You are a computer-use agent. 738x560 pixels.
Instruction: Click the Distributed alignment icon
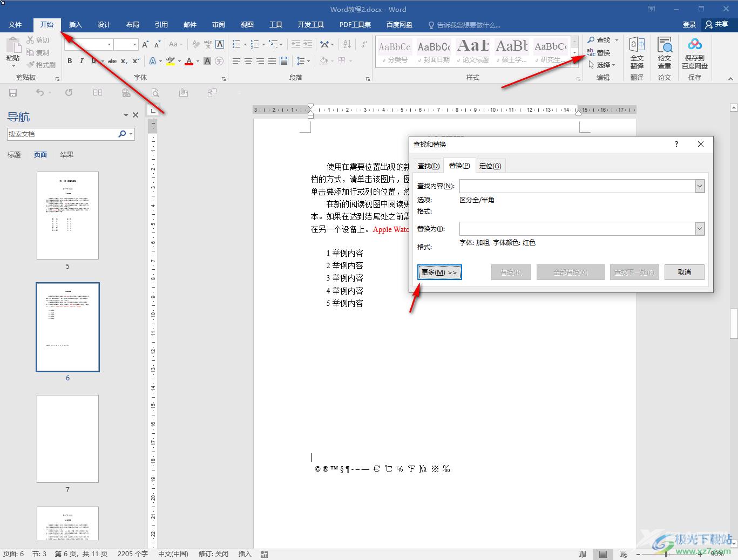(284, 61)
